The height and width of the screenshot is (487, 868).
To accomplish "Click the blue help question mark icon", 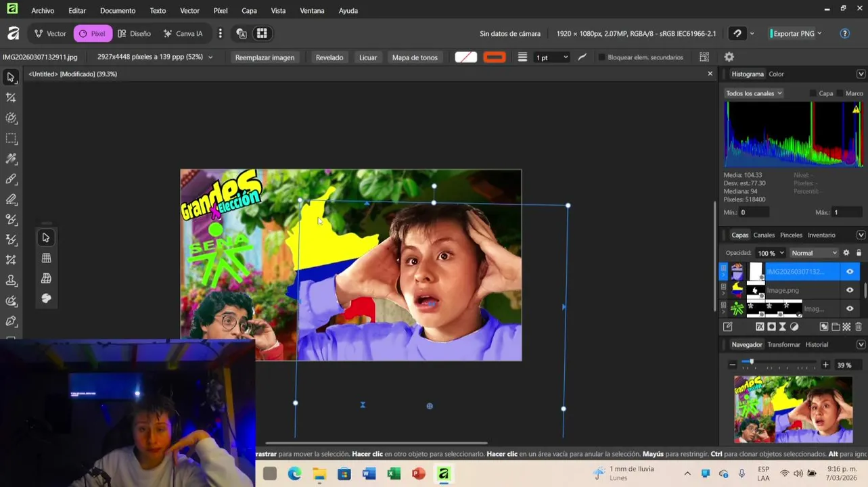I will (844, 34).
